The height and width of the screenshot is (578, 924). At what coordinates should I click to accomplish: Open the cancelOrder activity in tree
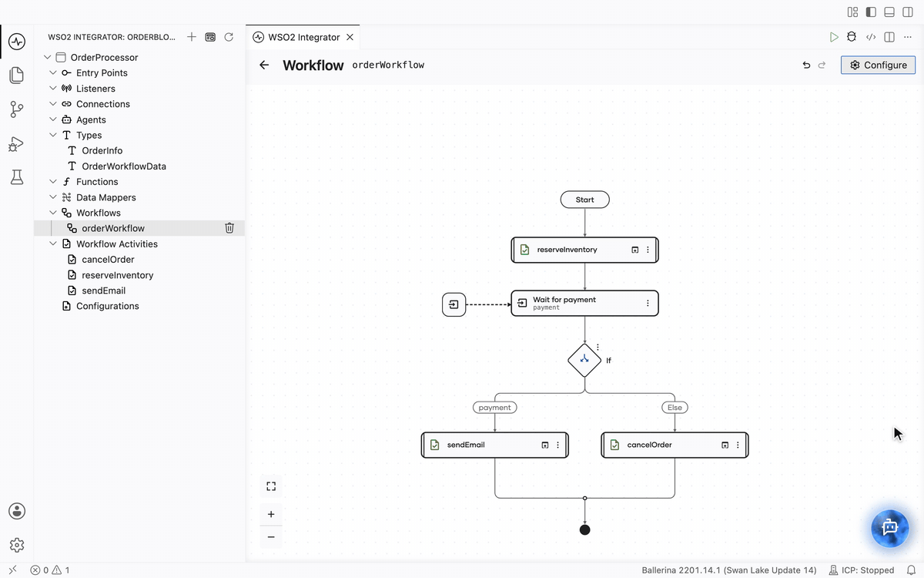coord(108,259)
